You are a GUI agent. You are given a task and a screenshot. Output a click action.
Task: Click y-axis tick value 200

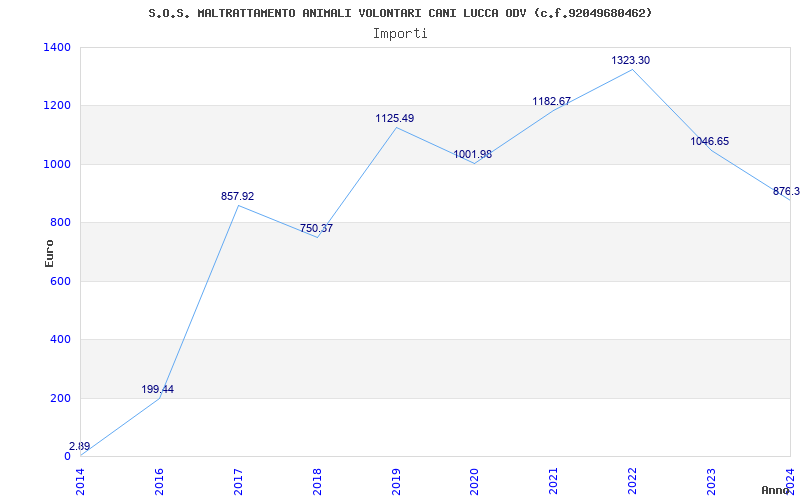(x=61, y=398)
